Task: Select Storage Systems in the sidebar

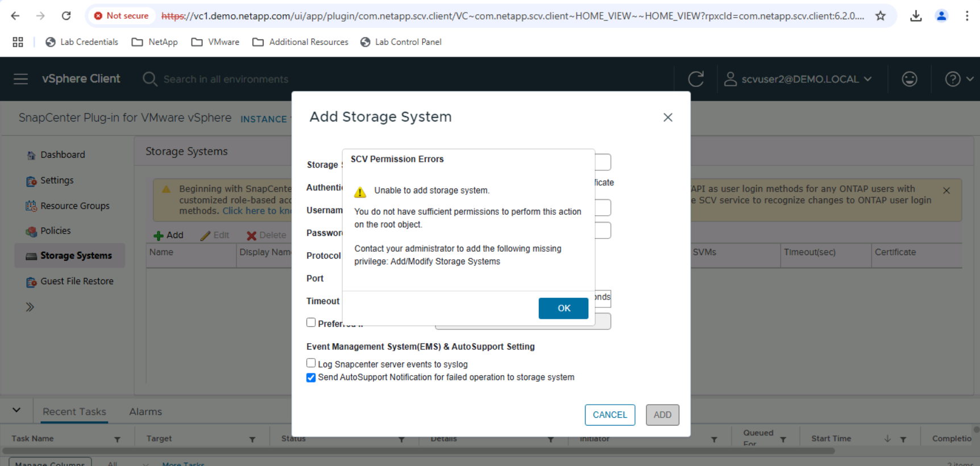Action: click(76, 256)
